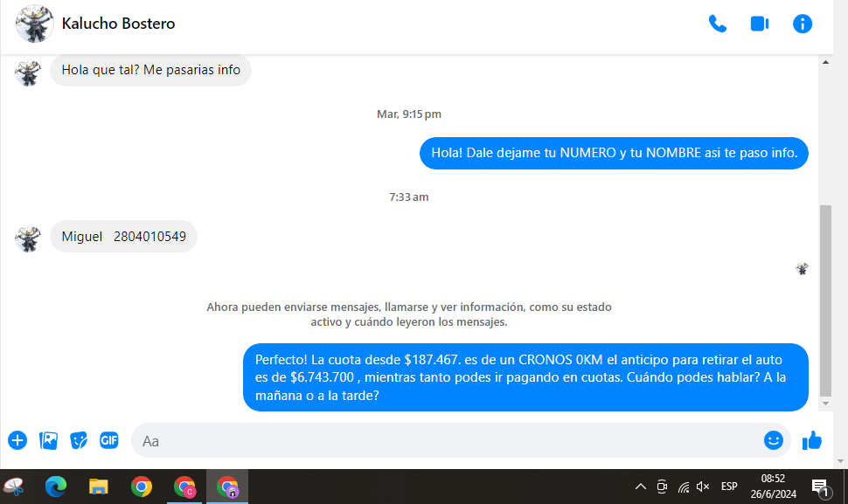Attach a photo or file
This screenshot has width=848, height=504.
coord(48,440)
